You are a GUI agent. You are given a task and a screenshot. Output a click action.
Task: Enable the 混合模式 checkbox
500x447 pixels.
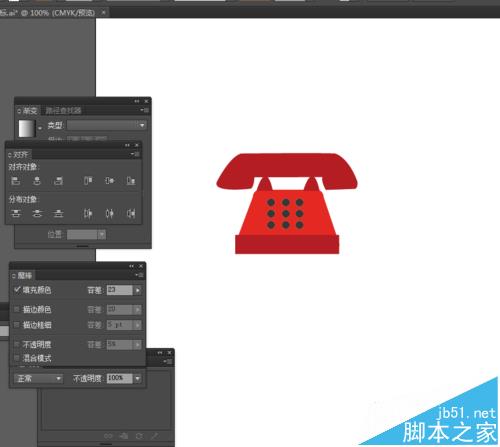tap(16, 358)
